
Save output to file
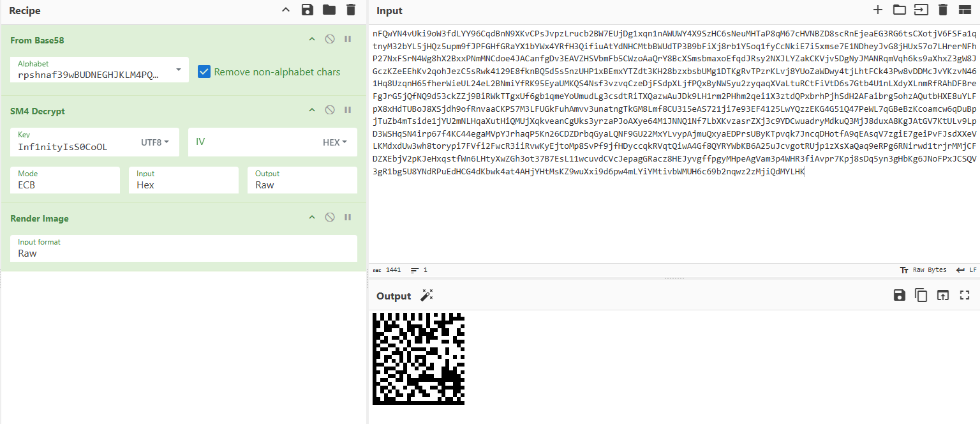[x=899, y=295]
